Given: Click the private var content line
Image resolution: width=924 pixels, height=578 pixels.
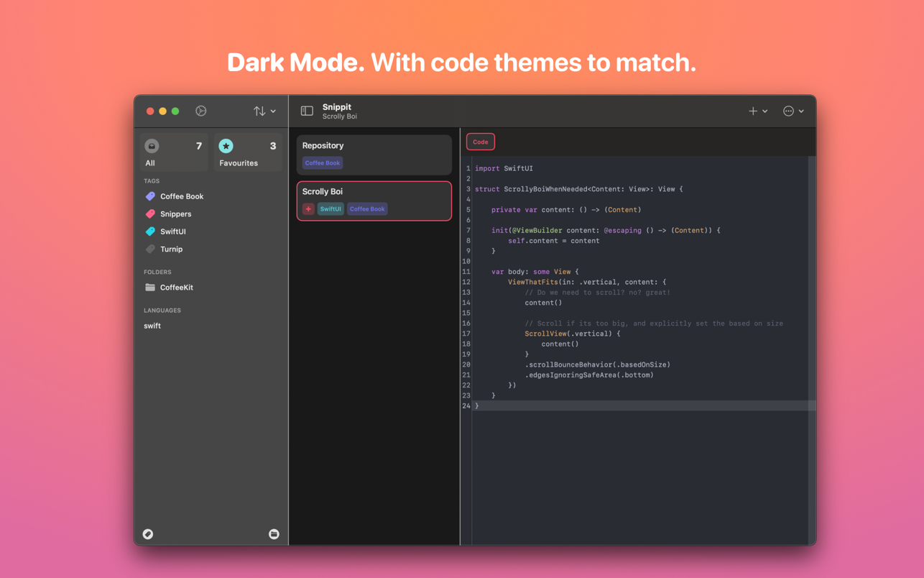Looking at the screenshot, I should (566, 210).
